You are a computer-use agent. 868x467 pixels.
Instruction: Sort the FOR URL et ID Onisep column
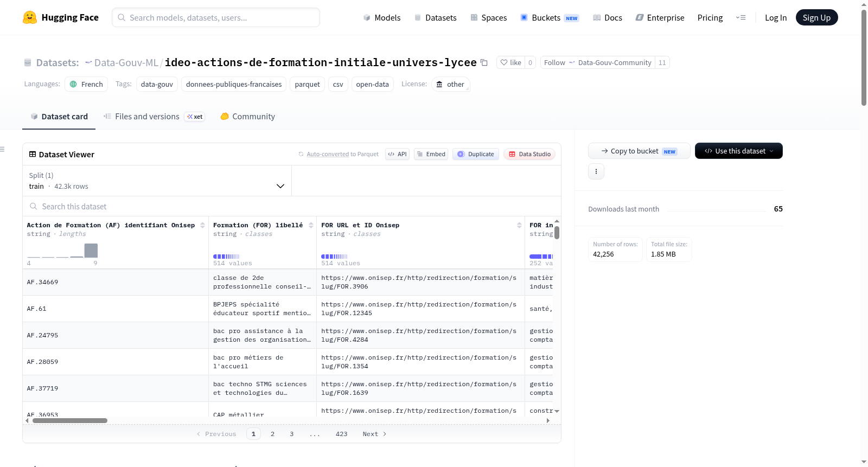[519, 225]
